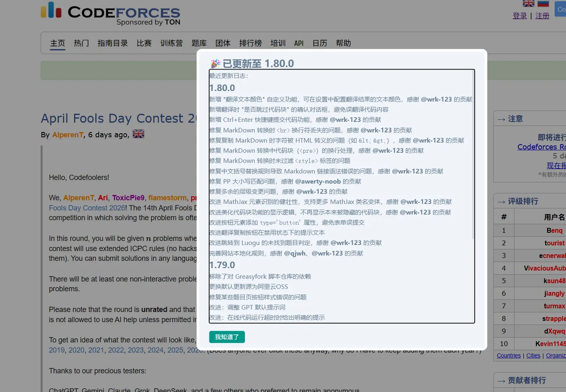
Task: Open the 主页 menu item
Action: pos(57,43)
